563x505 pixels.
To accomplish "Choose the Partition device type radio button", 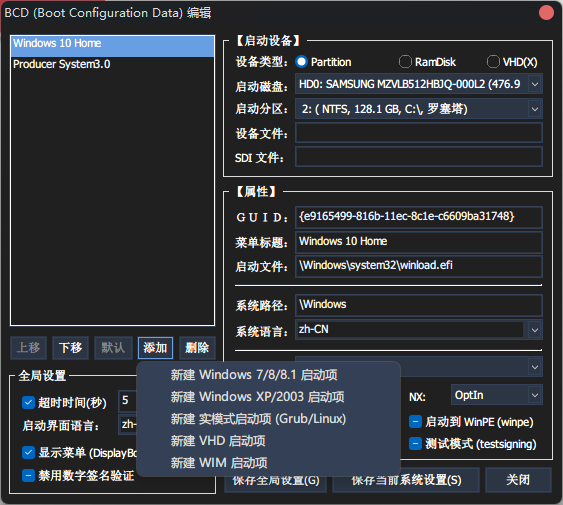I will coord(302,62).
